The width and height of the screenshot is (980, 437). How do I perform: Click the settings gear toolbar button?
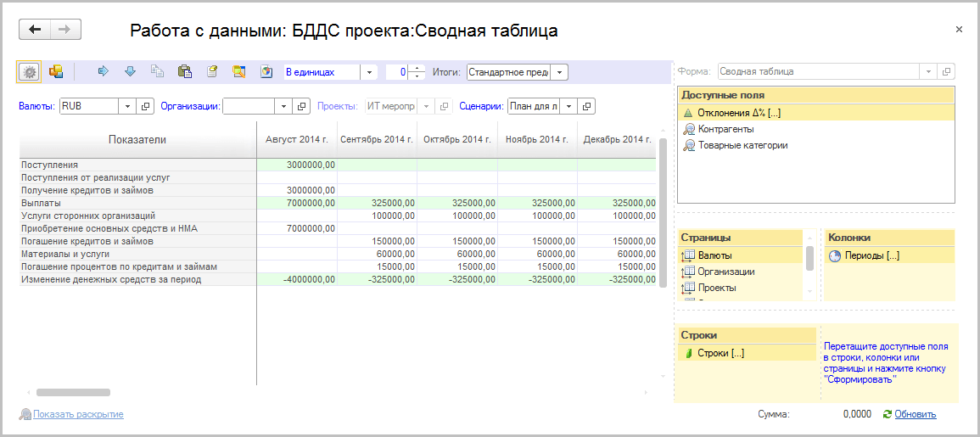pos(30,72)
